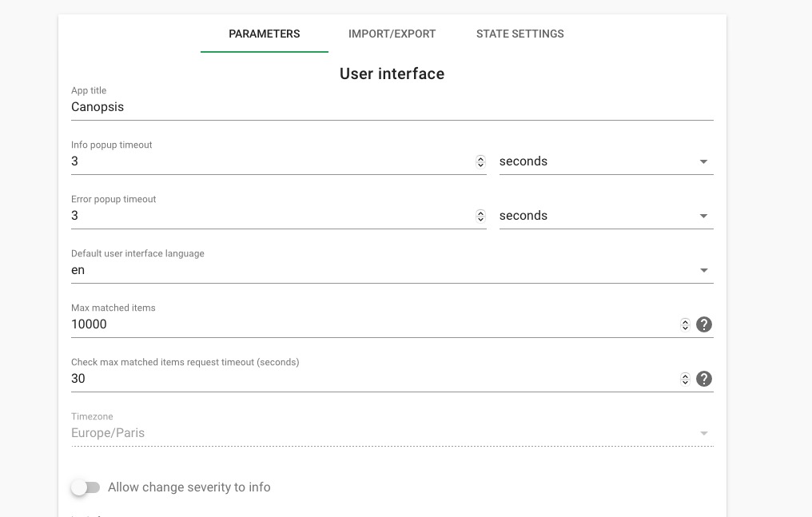The image size is (812, 517).
Task: Open help for Max matched items
Action: tap(704, 324)
